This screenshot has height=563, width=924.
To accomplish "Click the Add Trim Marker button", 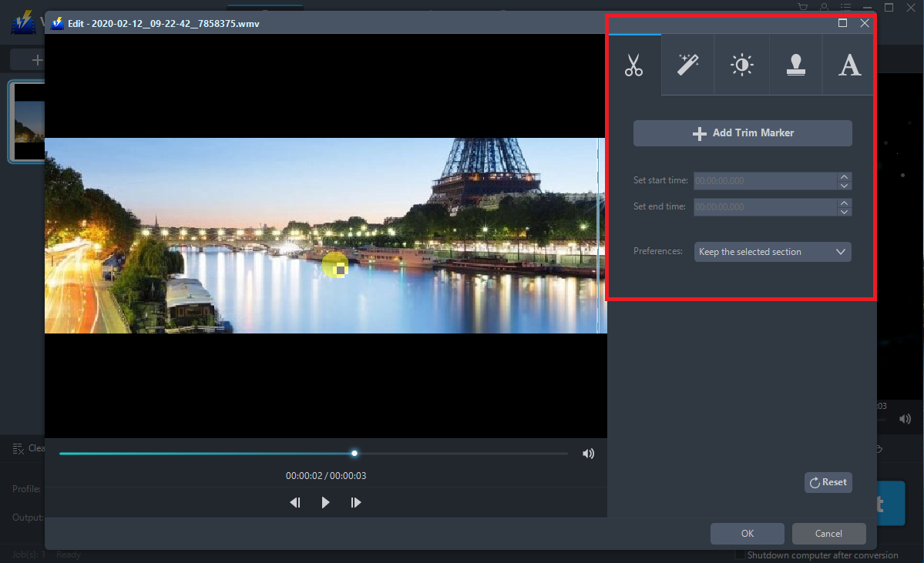I will click(x=742, y=132).
